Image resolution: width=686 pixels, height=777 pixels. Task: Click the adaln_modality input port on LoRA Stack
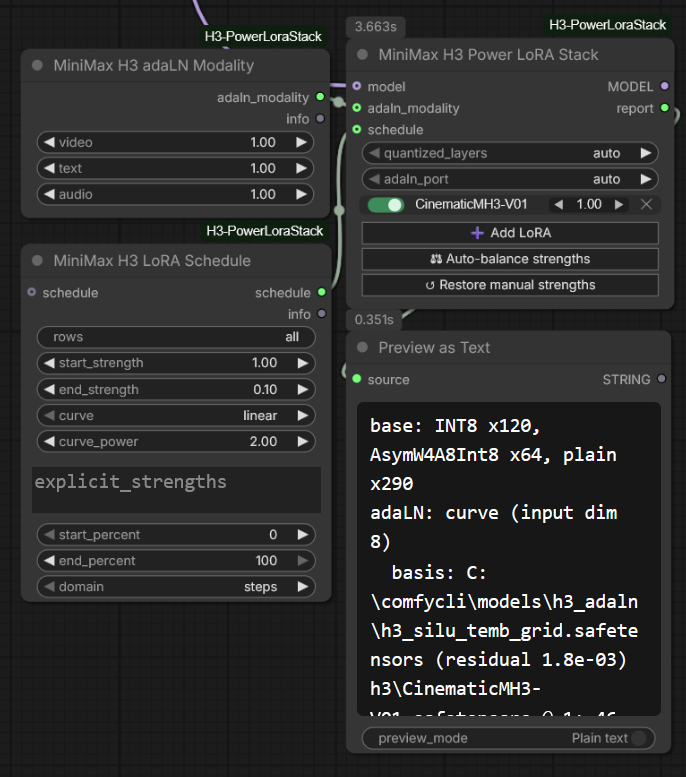pyautogui.click(x=357, y=108)
